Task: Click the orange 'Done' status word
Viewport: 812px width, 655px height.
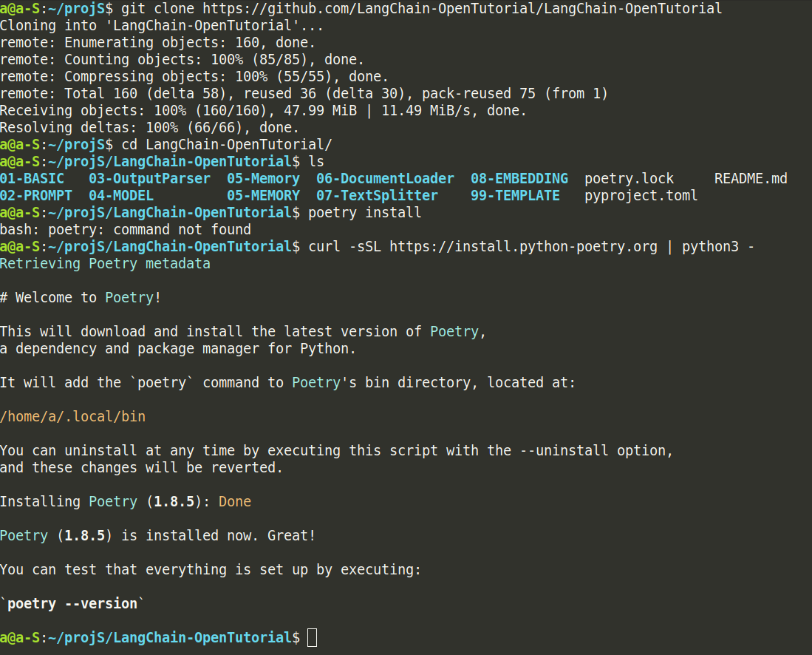Action: [235, 502]
